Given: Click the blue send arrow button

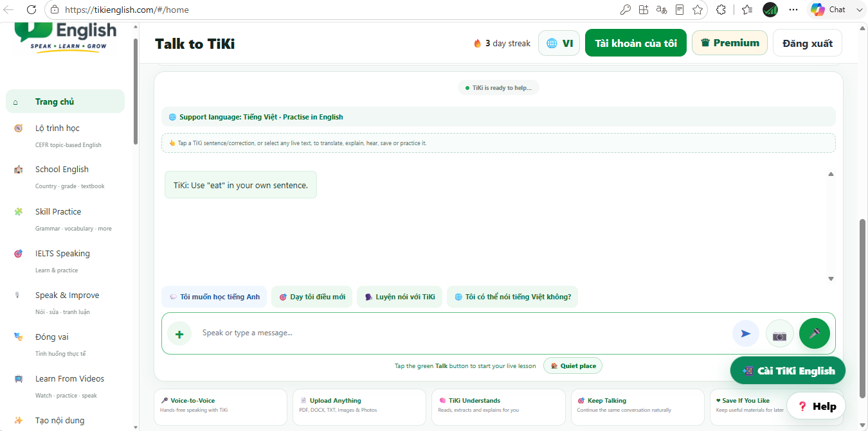Looking at the screenshot, I should pyautogui.click(x=746, y=333).
